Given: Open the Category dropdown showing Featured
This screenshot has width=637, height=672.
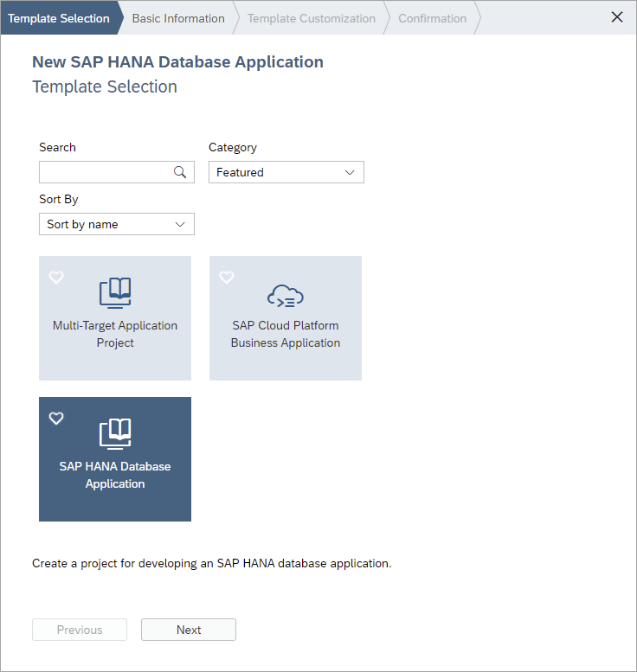Looking at the screenshot, I should 286,172.
